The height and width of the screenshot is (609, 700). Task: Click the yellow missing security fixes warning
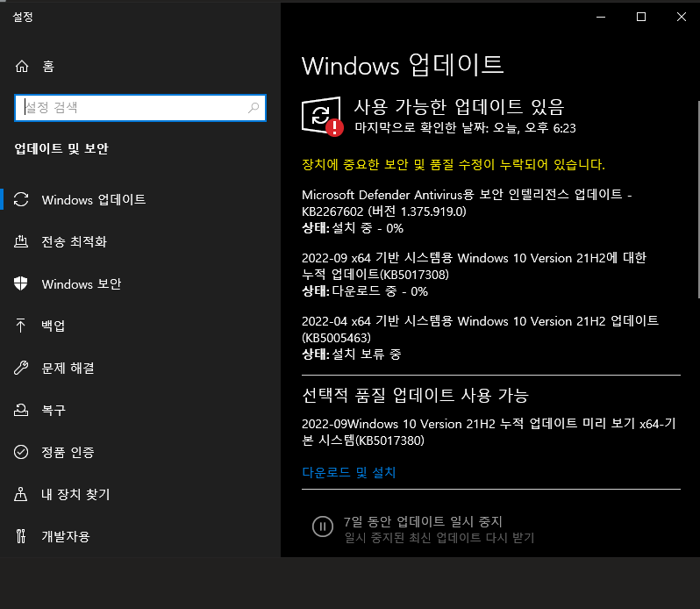[x=454, y=164]
